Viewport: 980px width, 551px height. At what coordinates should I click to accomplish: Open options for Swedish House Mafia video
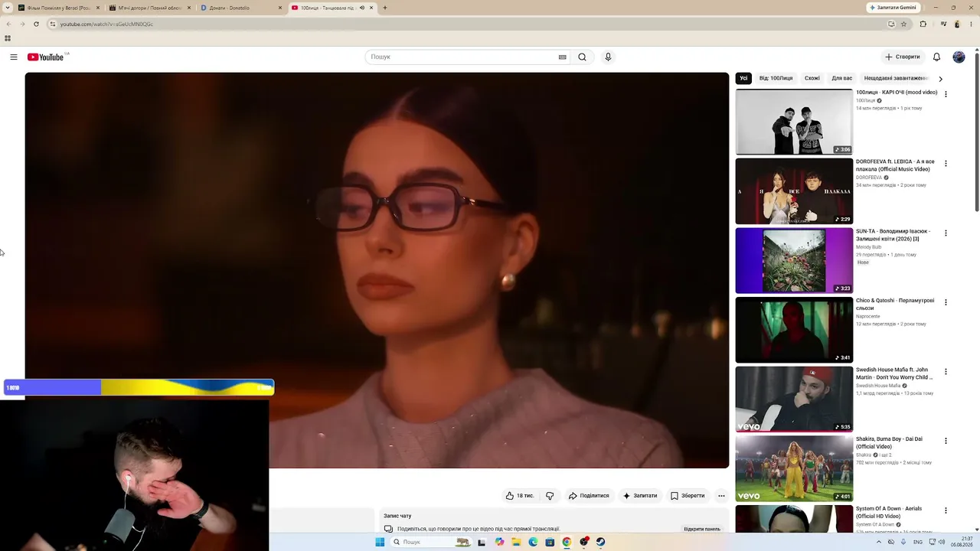[x=946, y=371]
